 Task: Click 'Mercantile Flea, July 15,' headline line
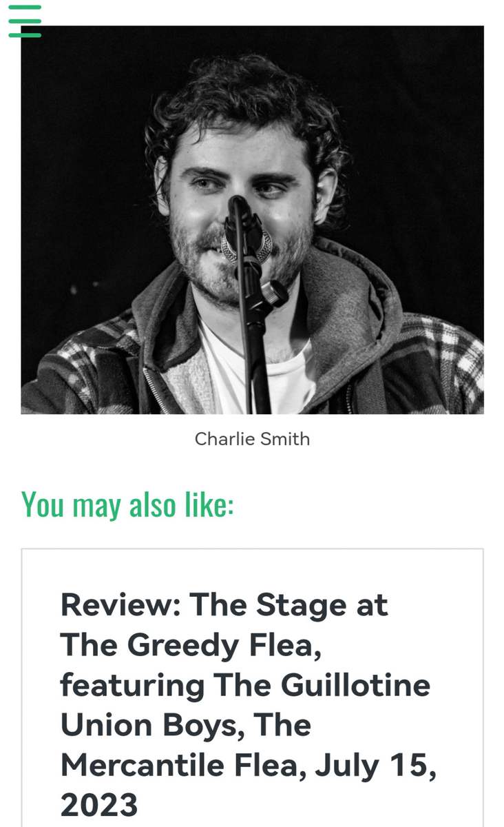(x=248, y=764)
